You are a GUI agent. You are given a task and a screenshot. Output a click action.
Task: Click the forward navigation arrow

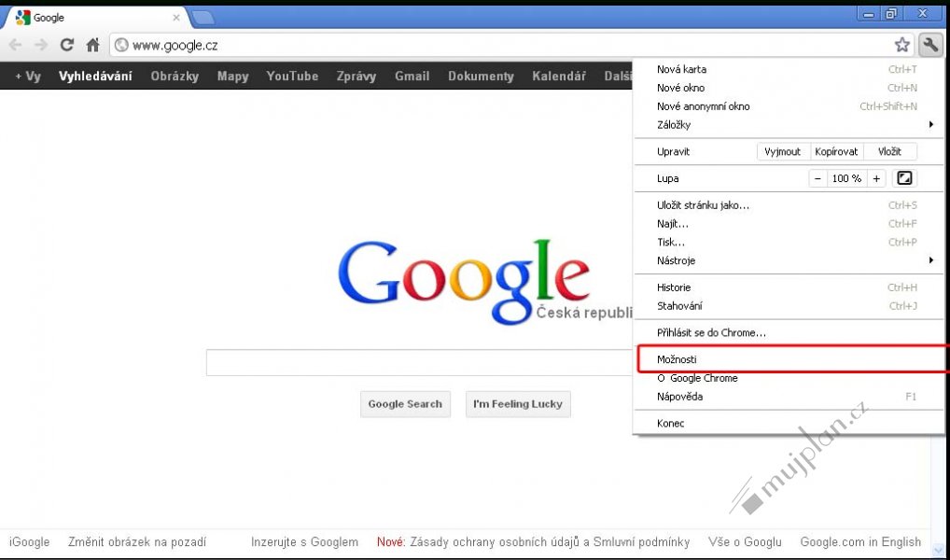41,45
